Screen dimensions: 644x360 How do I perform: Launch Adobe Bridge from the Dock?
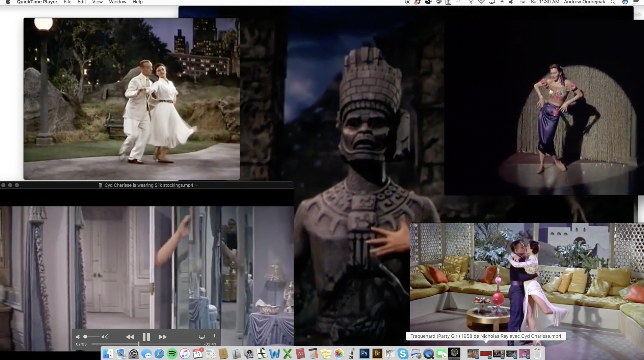(377, 354)
